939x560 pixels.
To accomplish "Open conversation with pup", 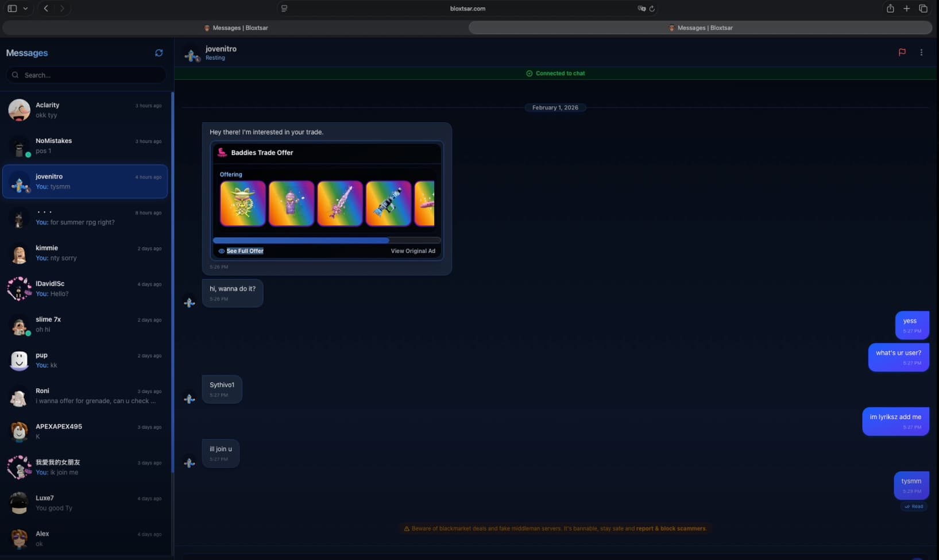I will (x=85, y=360).
